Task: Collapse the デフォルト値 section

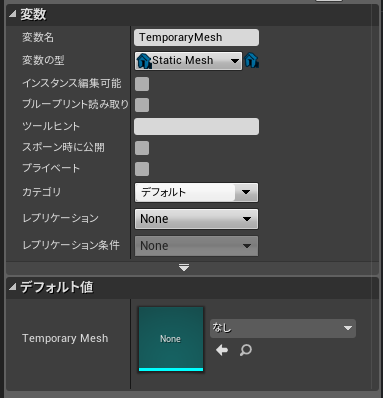Action: pos(12,287)
